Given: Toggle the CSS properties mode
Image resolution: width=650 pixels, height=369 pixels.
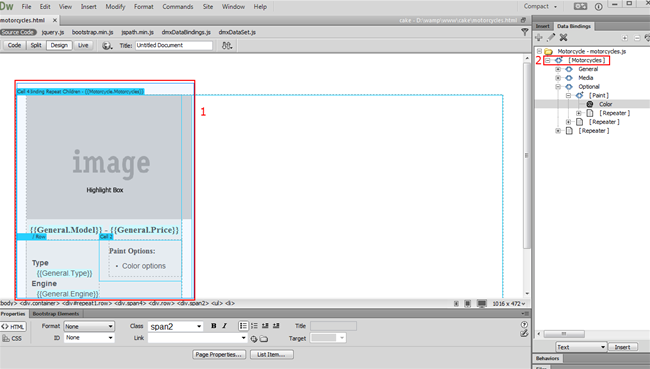Looking at the screenshot, I should pyautogui.click(x=12, y=338).
